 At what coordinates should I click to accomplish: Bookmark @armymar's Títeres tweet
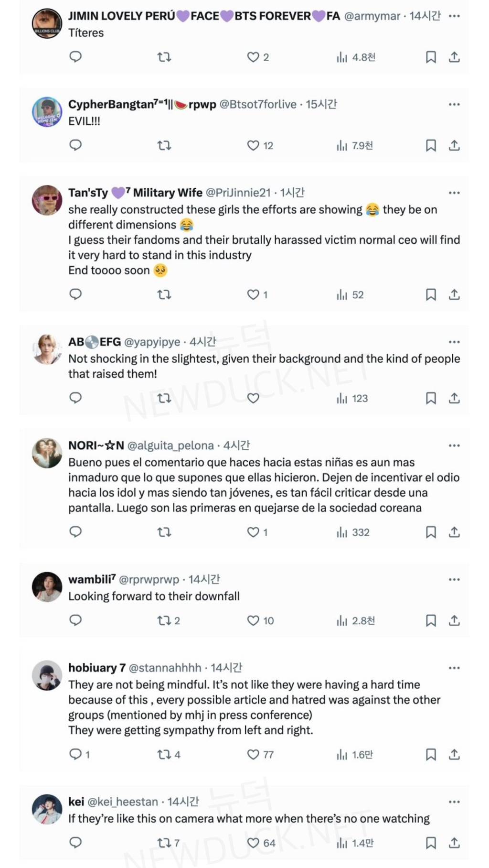[x=431, y=57]
